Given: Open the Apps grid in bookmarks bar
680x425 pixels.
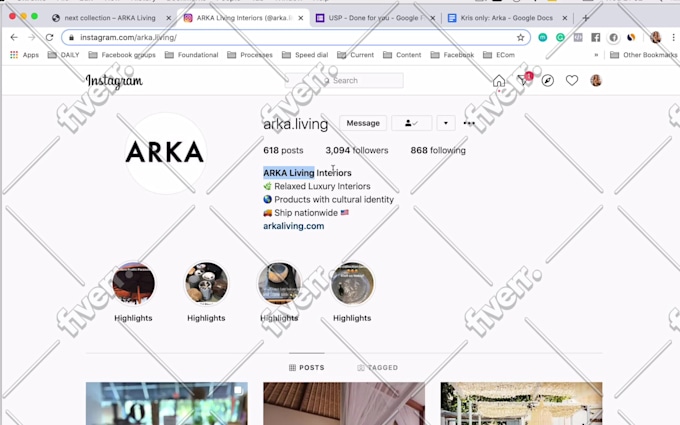Looking at the screenshot, I should point(24,55).
